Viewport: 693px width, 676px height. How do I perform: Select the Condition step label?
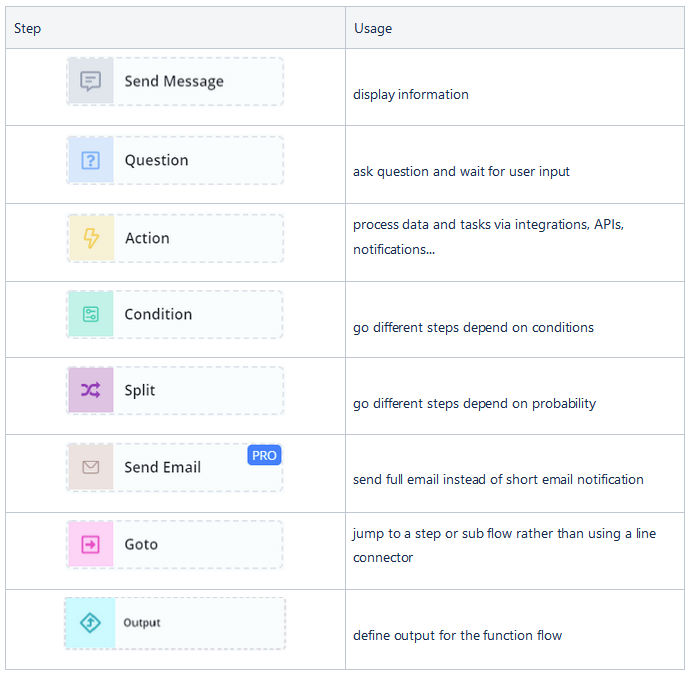tap(158, 314)
